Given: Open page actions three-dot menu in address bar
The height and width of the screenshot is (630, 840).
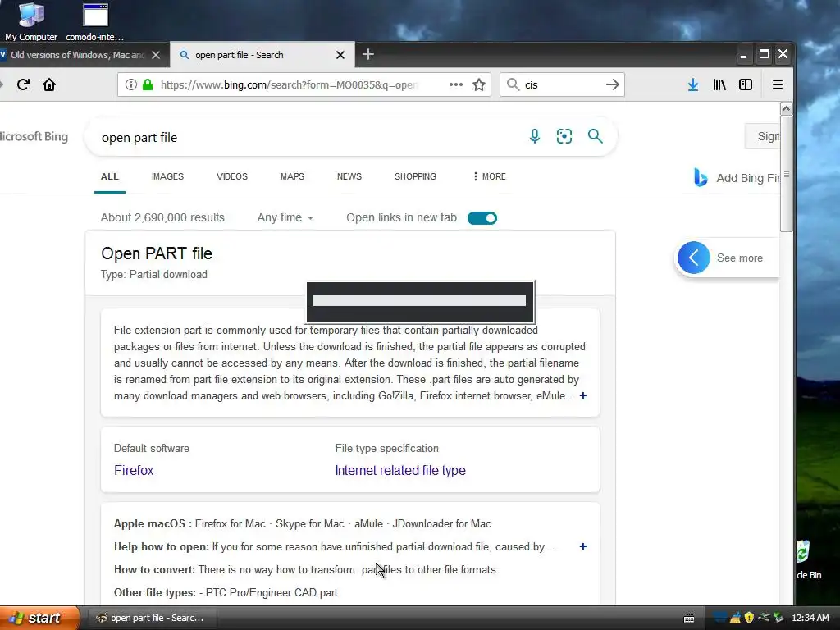Looking at the screenshot, I should pyautogui.click(x=456, y=84).
